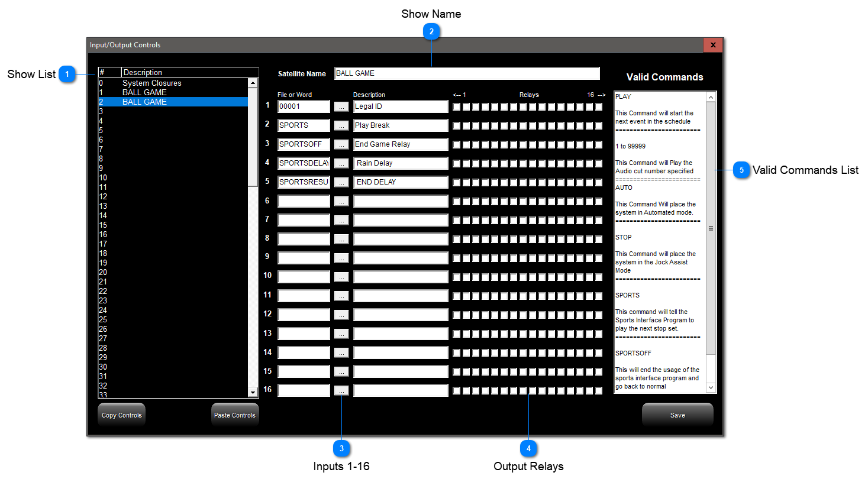
Task: Toggle relay 1 for End Game Relay row
Action: tap(457, 145)
